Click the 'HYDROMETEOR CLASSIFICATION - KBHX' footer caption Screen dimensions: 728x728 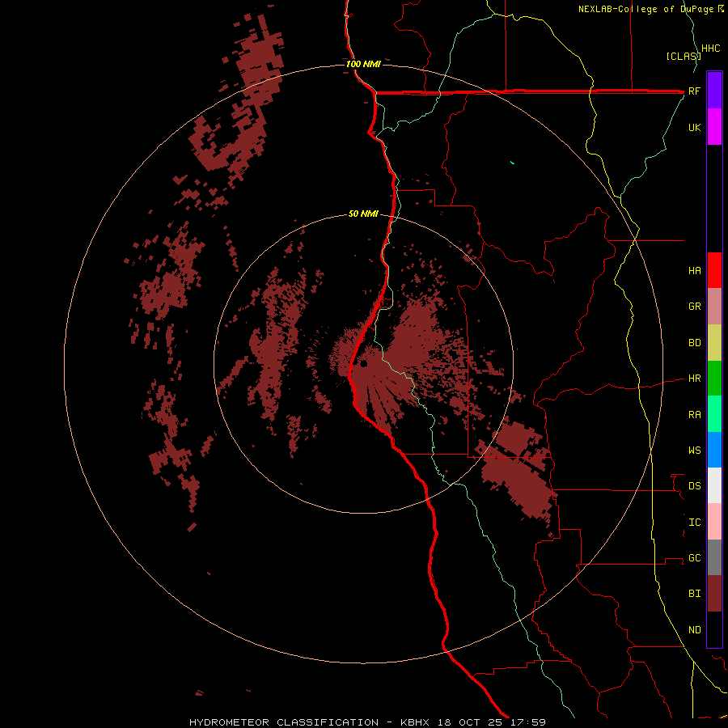coord(309,722)
